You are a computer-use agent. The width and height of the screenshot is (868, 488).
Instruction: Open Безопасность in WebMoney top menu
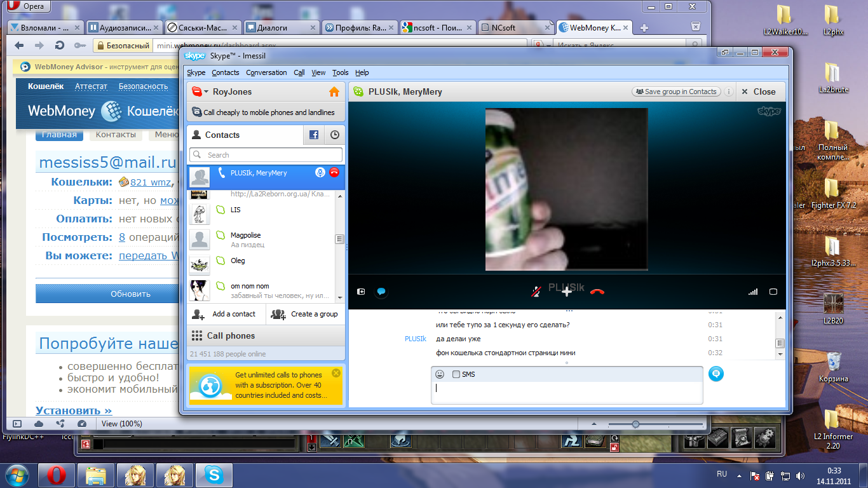143,86
